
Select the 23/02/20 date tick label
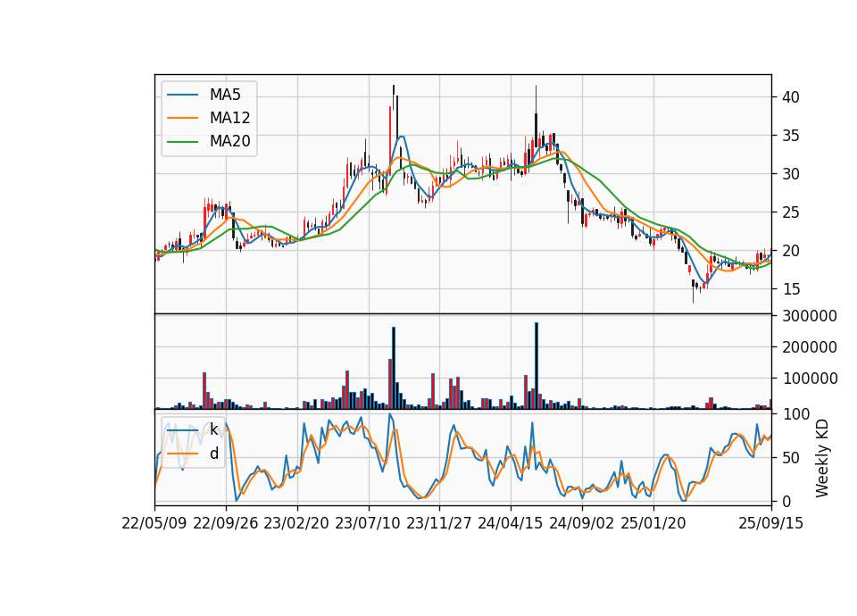tap(296, 523)
